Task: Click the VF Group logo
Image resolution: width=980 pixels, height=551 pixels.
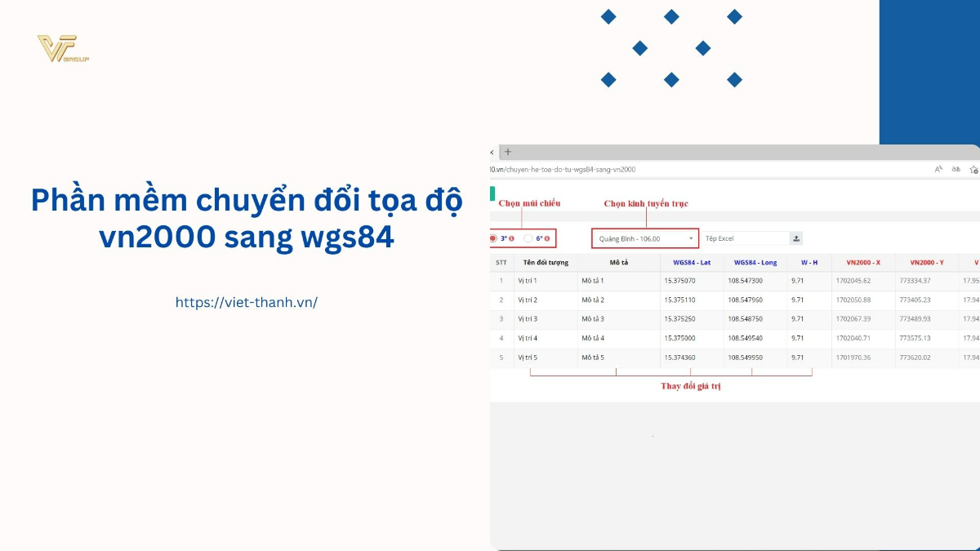Action: pos(63,49)
